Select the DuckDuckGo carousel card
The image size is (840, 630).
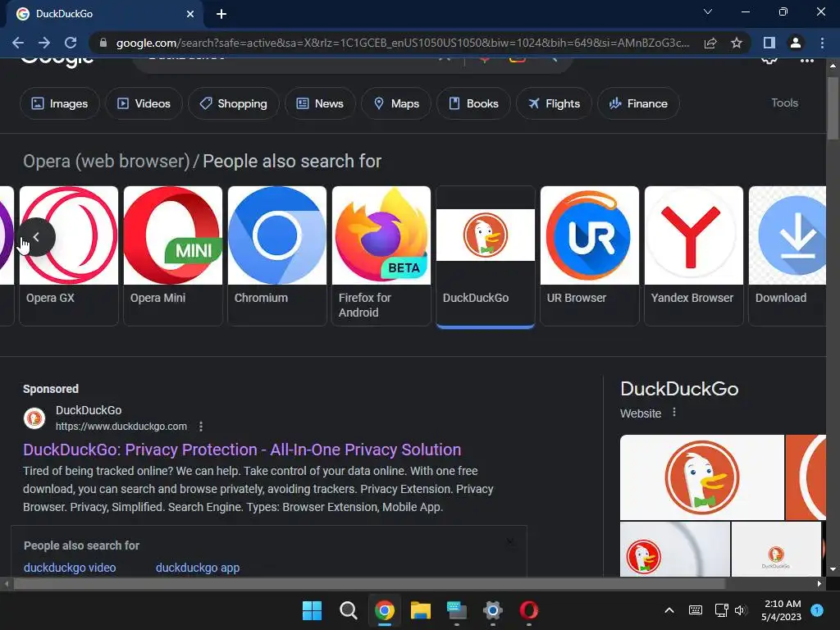486,256
